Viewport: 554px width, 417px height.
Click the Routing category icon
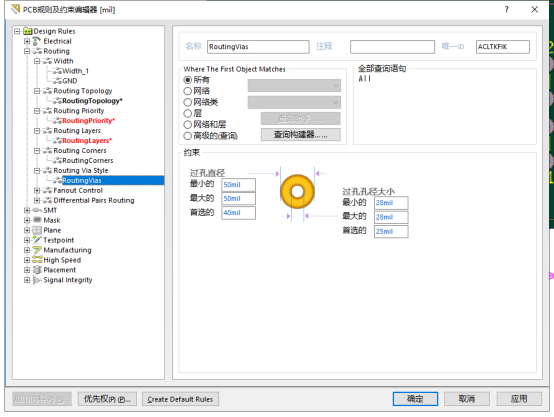(37, 51)
